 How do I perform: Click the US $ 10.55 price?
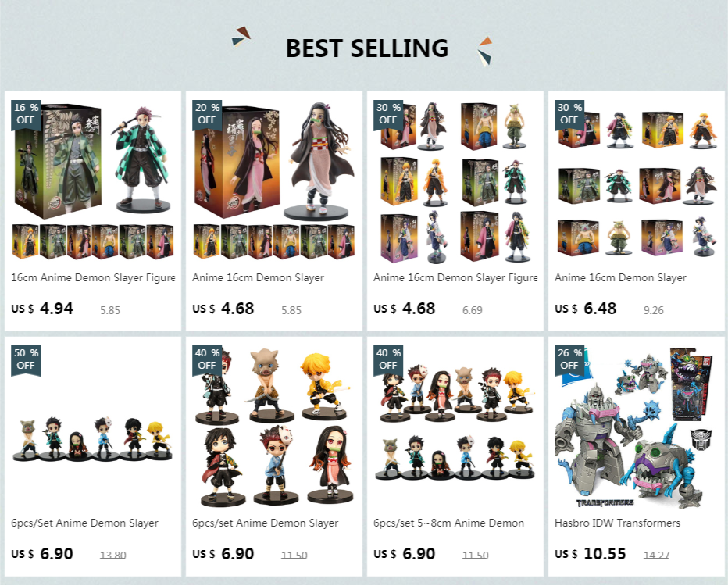[x=590, y=554]
